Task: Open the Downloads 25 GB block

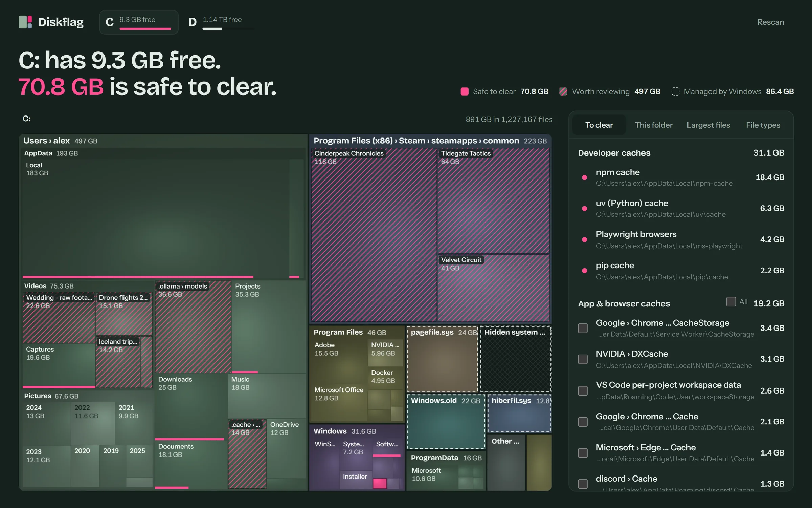Action: pos(191,406)
